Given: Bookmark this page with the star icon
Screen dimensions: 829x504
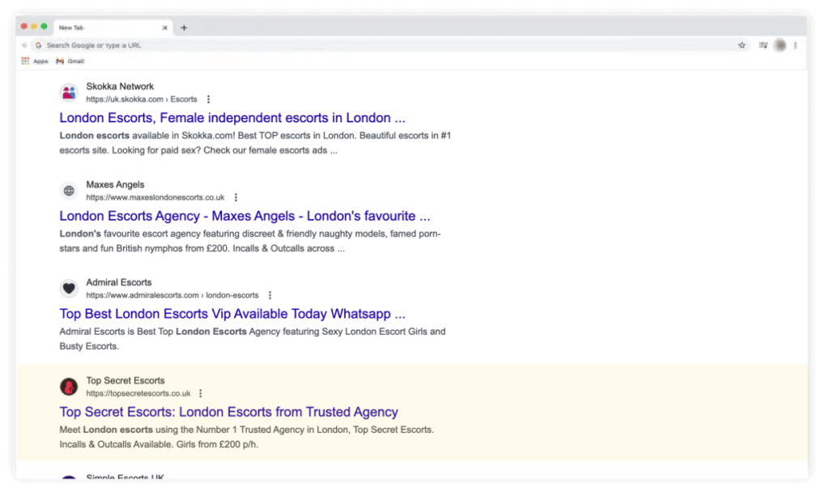Looking at the screenshot, I should pos(742,45).
